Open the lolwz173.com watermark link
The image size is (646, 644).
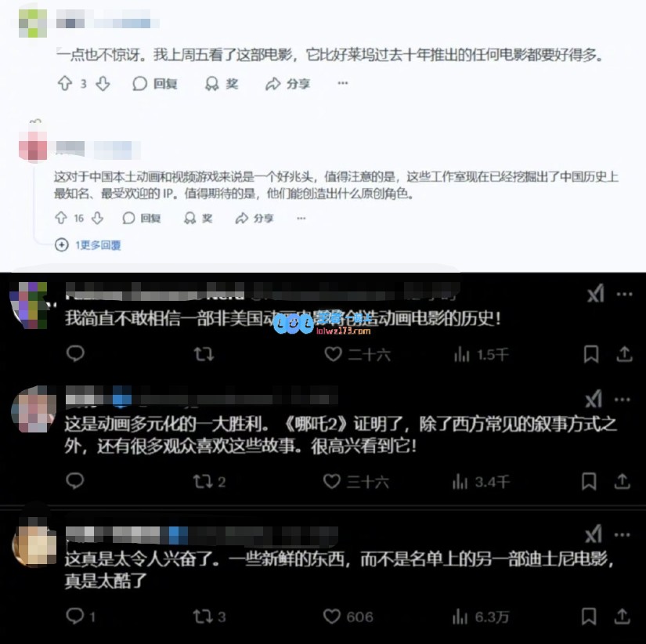point(343,331)
